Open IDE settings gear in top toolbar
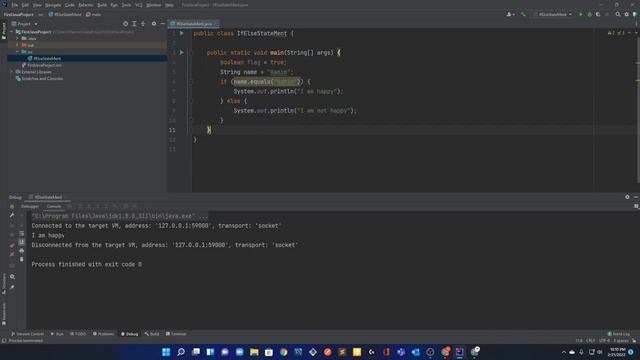640x360 pixels. click(627, 14)
